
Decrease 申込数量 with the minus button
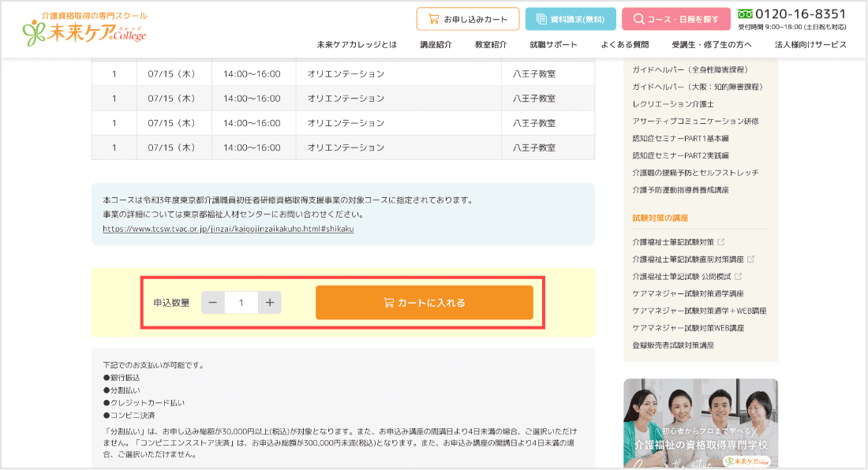click(212, 301)
